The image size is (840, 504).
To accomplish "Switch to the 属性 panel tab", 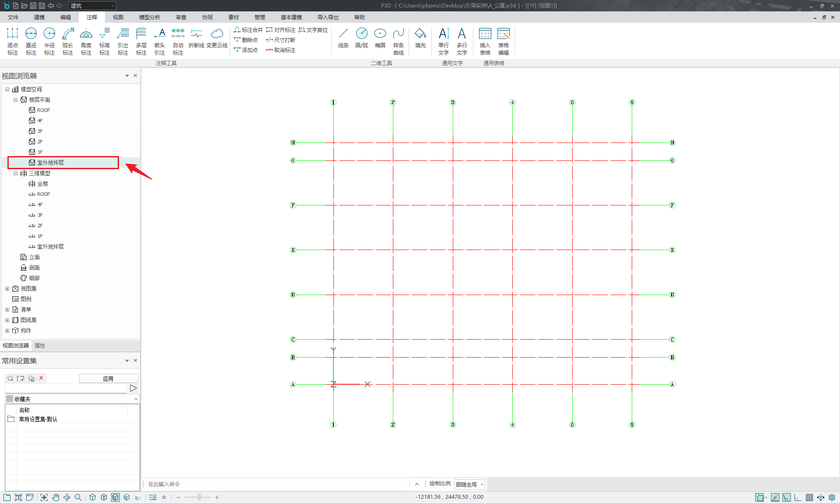I will coord(40,346).
